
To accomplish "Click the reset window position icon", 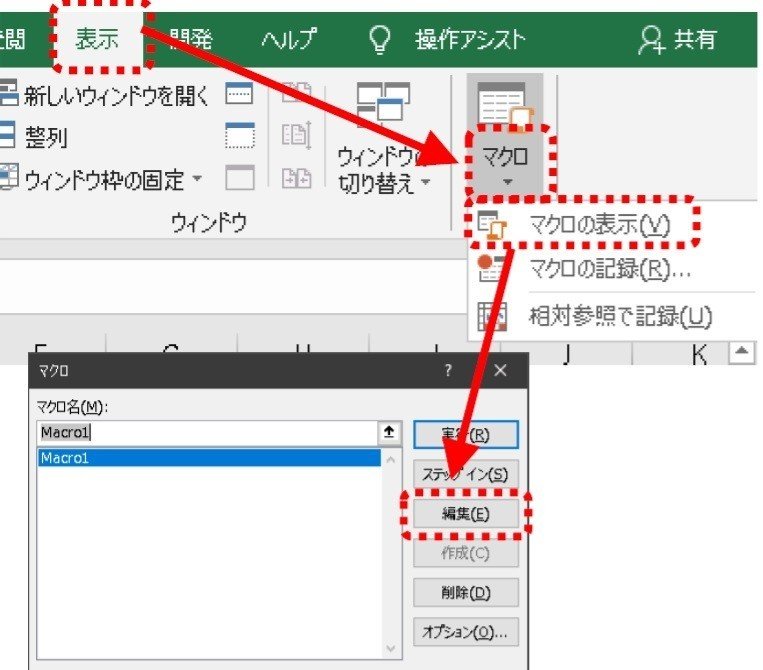I will pos(296,178).
